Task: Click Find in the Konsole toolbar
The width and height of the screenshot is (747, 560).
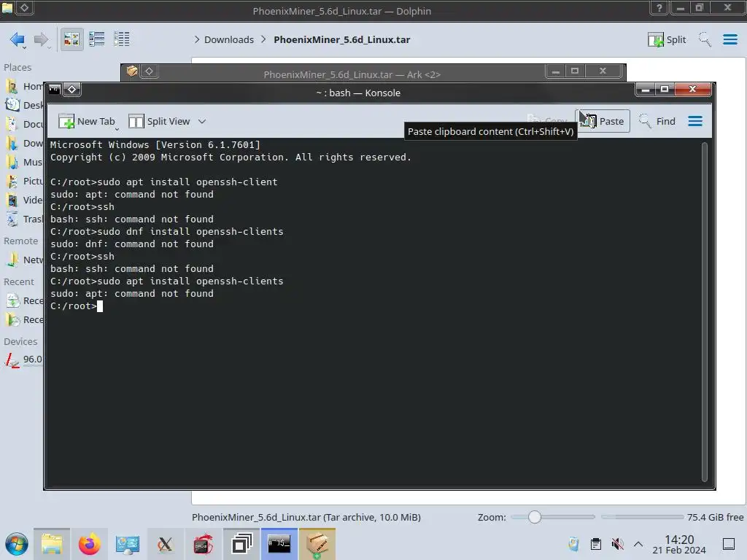Action: coord(657,122)
